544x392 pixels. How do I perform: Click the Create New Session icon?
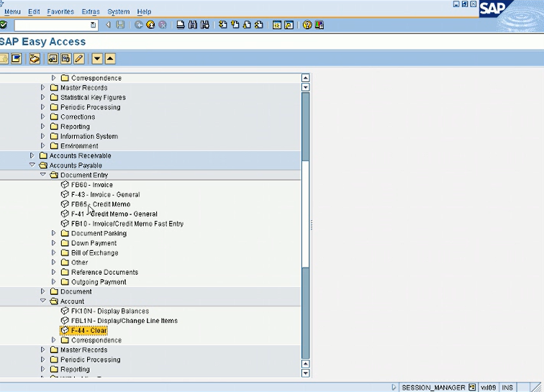tap(277, 25)
